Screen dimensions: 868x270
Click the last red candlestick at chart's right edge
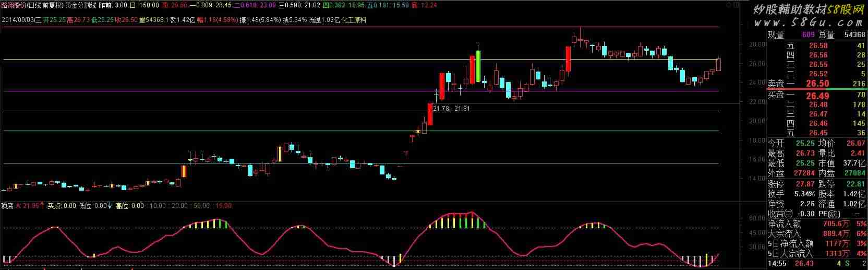(718, 65)
